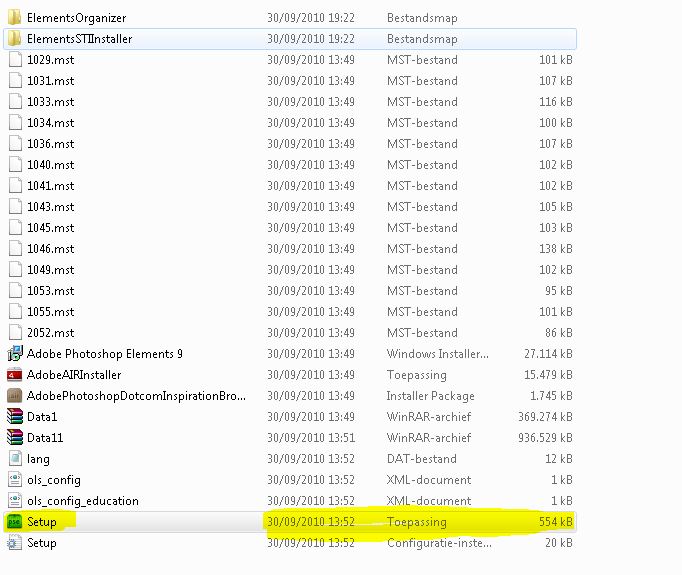Select the file name lang
The image size is (682, 575).
pyautogui.click(x=38, y=459)
